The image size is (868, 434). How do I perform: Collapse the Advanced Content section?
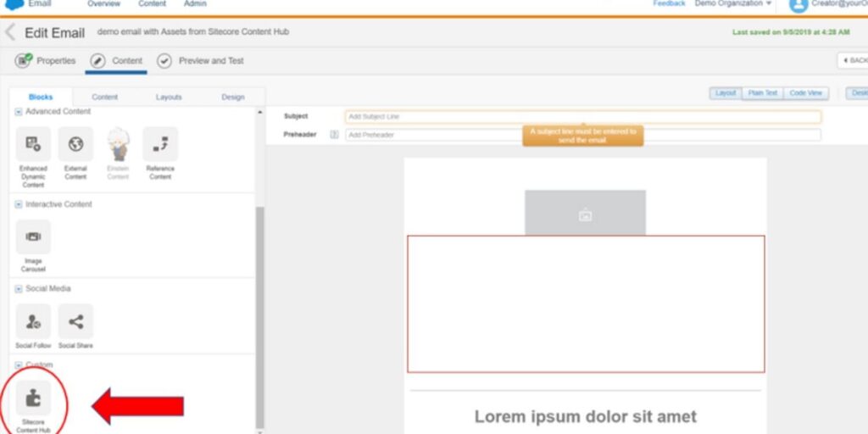19,112
